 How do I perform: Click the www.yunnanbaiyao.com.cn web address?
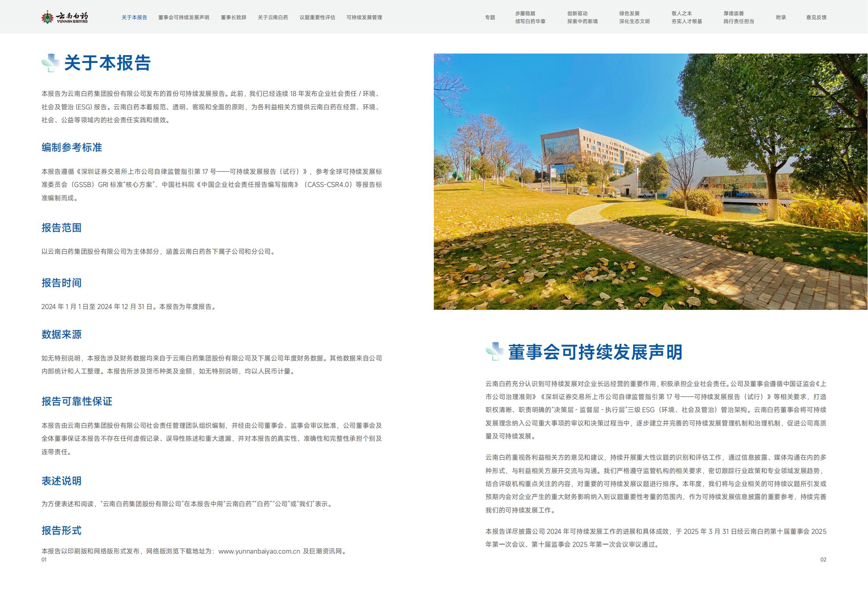[259, 551]
